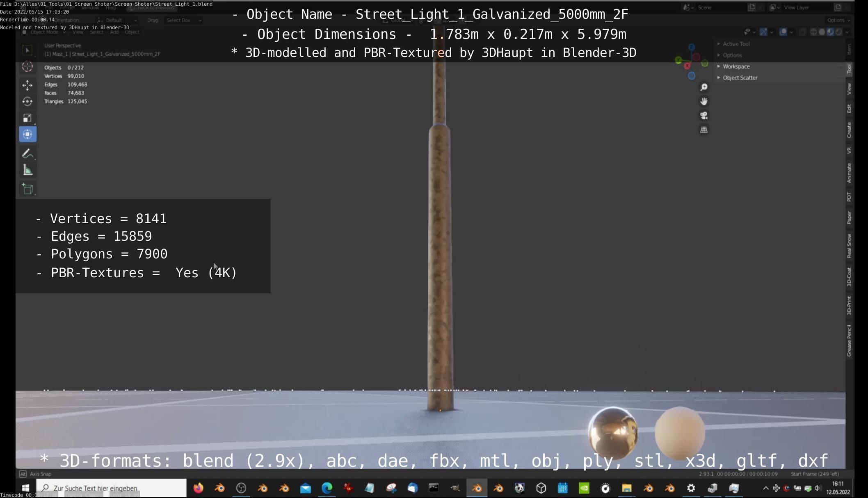This screenshot has height=498, width=868.
Task: Toggle the camera view icon
Action: pos(704,116)
